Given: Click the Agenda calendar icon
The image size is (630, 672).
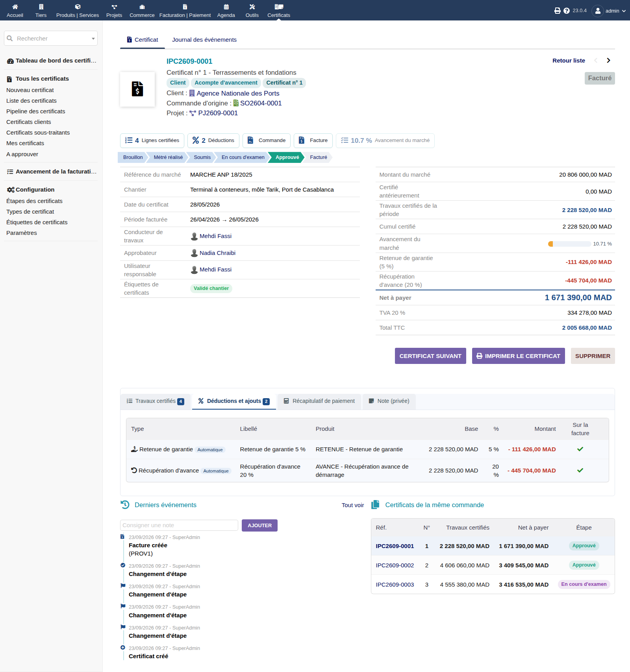Looking at the screenshot, I should 226,7.
